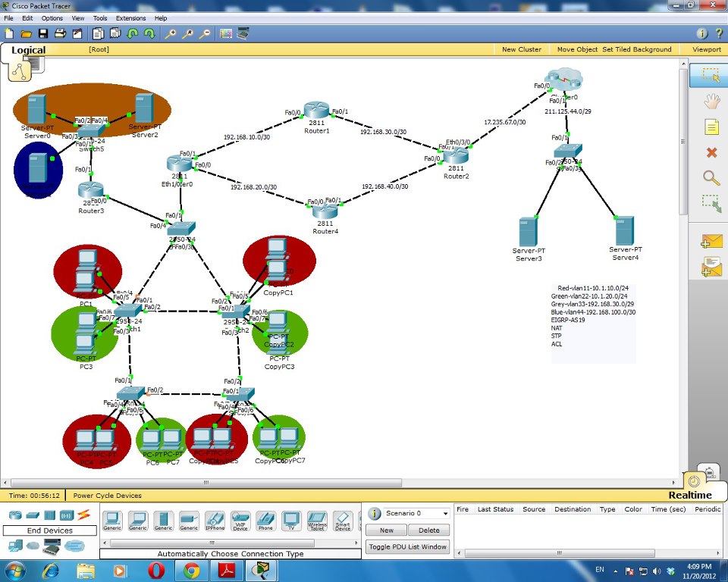Open the Activity Wizard icon

[77, 33]
